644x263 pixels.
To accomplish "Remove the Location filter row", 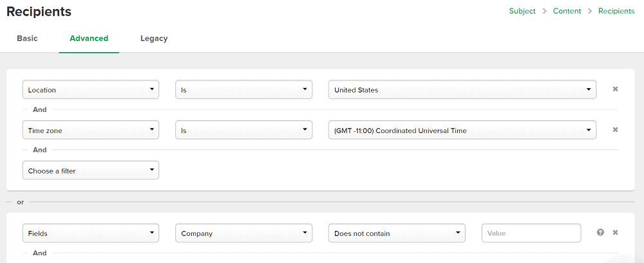I will coord(615,89).
